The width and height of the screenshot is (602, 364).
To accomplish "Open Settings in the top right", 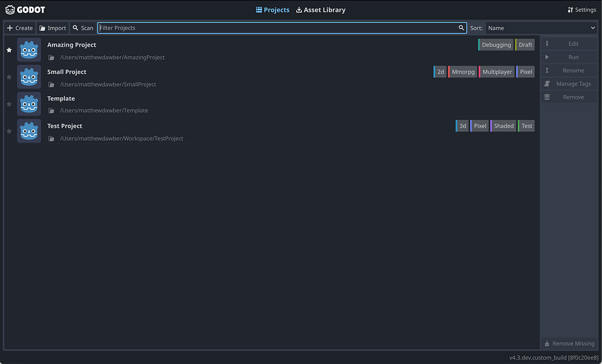I will coord(582,10).
